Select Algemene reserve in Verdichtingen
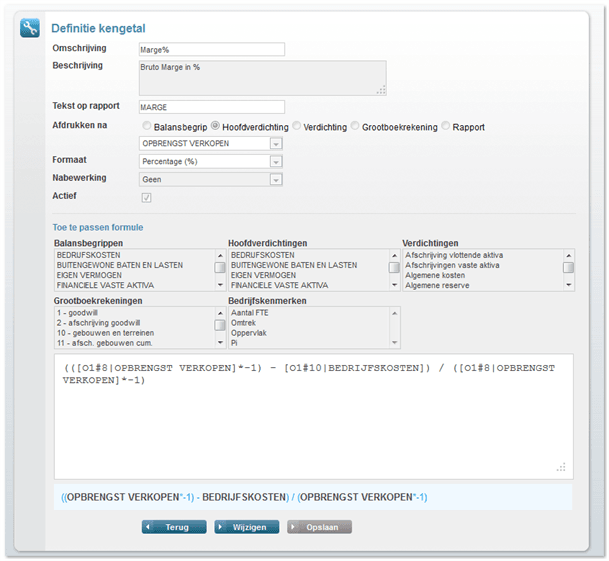609x561 pixels. tap(437, 286)
